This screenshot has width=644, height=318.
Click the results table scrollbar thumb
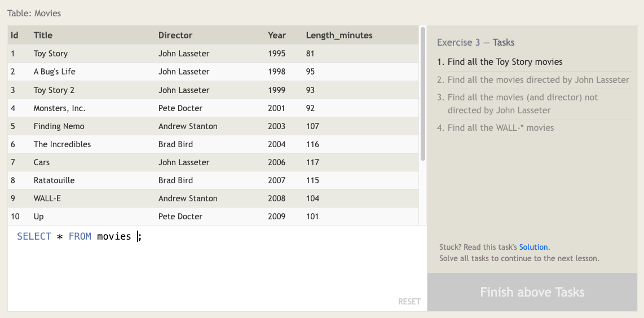pos(422,94)
